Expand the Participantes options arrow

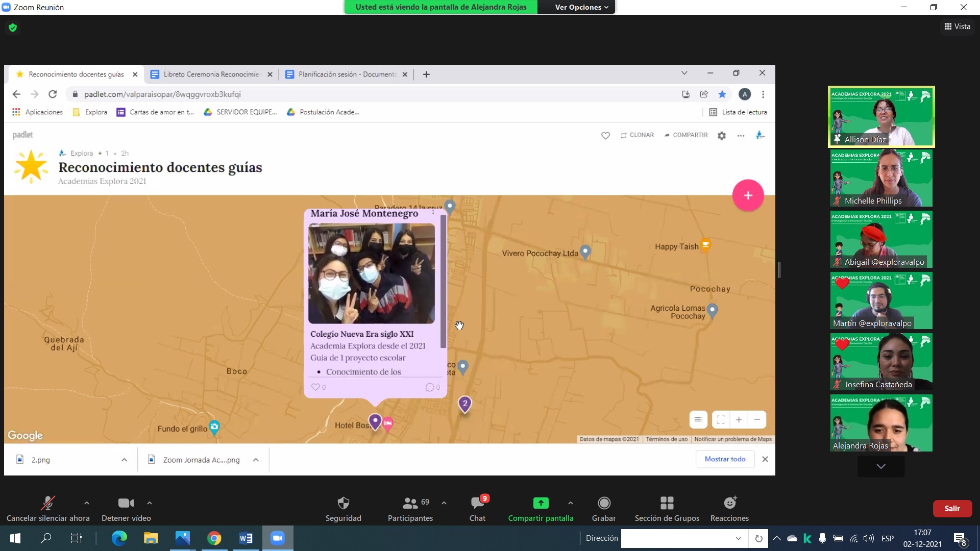(x=444, y=503)
